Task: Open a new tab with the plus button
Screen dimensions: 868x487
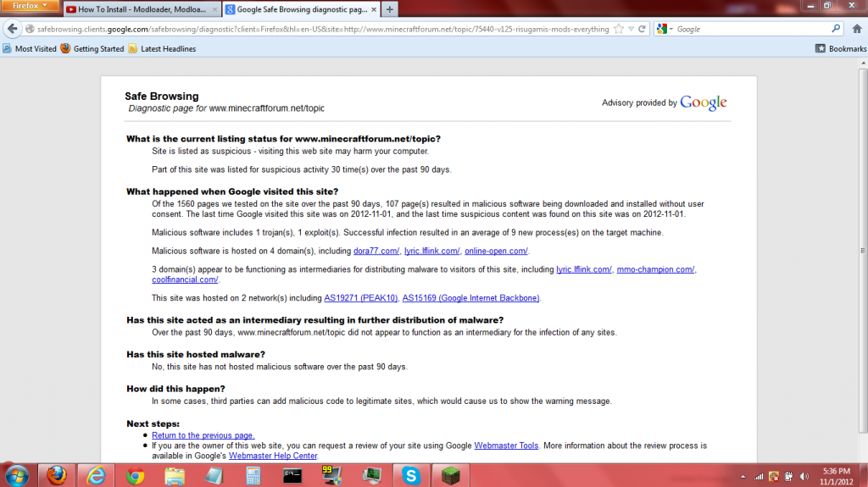Action: (390, 9)
